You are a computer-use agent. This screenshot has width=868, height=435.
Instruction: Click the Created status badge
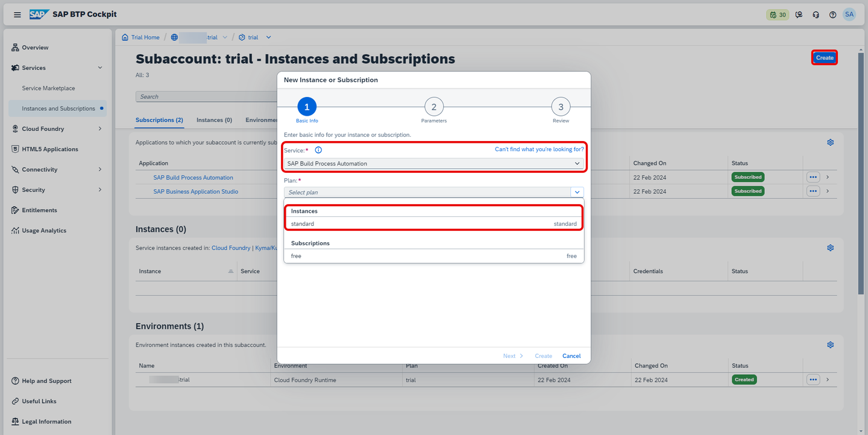744,380
